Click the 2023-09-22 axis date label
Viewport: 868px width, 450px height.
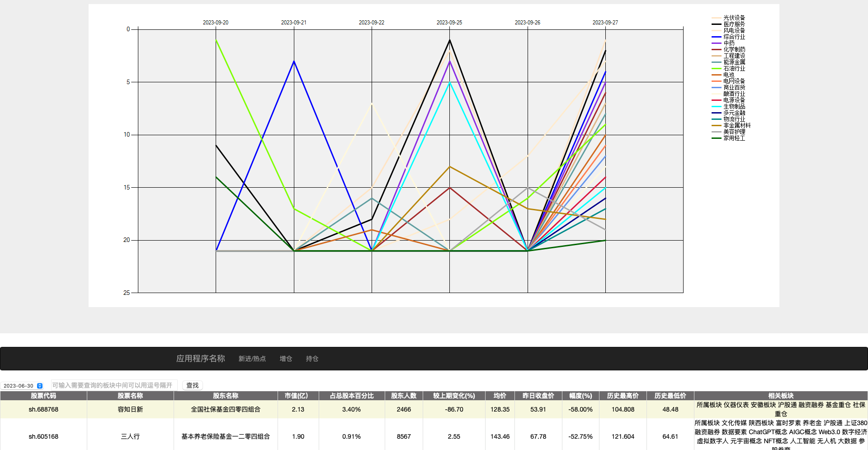tap(372, 23)
